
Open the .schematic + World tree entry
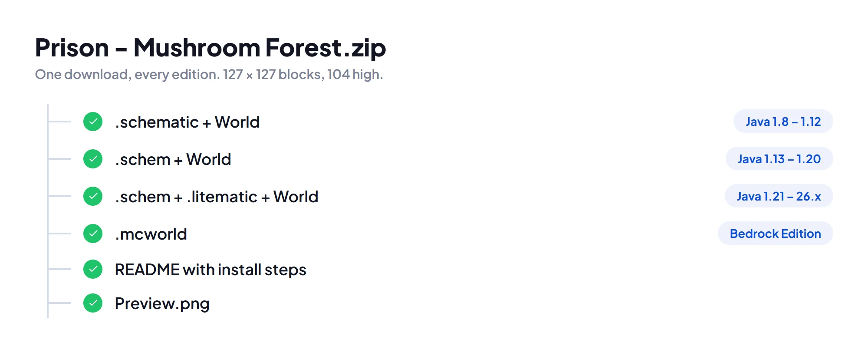pos(187,122)
